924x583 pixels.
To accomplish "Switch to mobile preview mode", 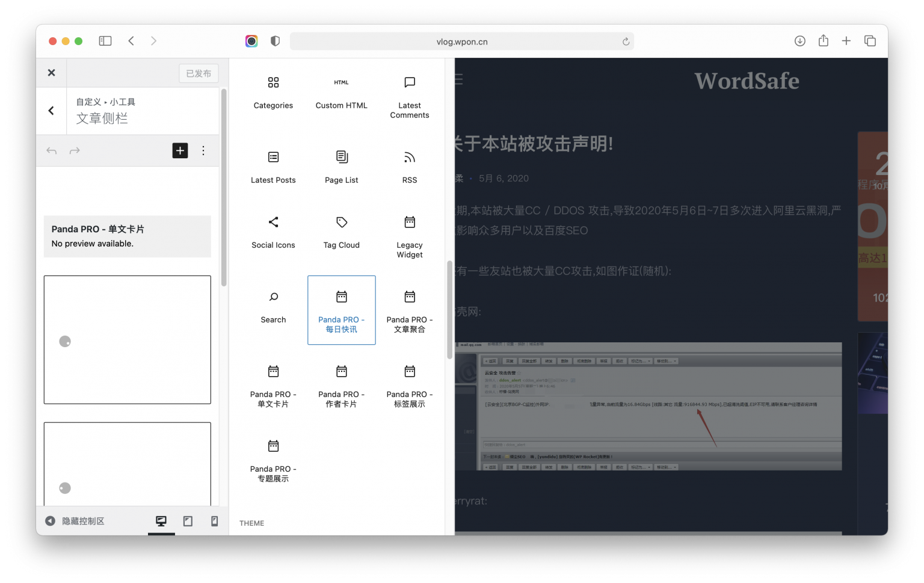I will click(x=214, y=521).
